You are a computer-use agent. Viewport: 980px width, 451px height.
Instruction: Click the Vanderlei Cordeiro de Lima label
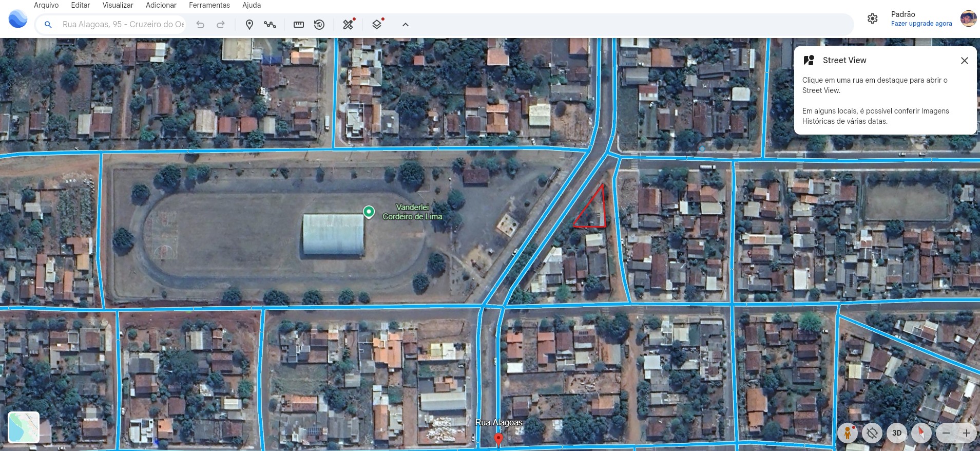[412, 212]
